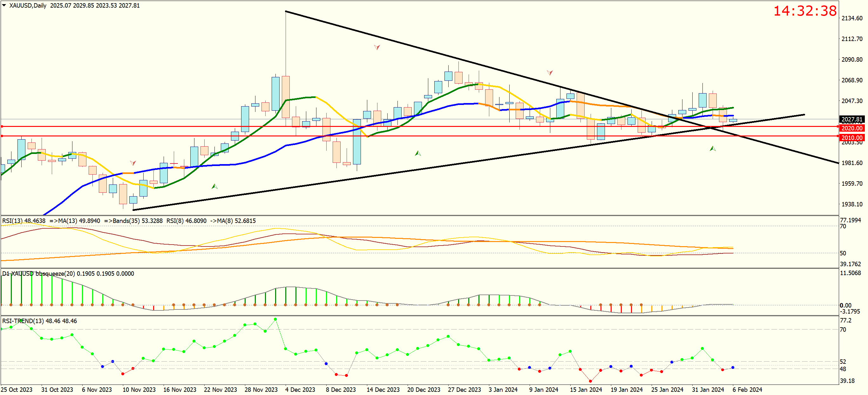Click the lowest red dot in RSI-TREND panel
The height and width of the screenshot is (395, 868).
coord(590,381)
